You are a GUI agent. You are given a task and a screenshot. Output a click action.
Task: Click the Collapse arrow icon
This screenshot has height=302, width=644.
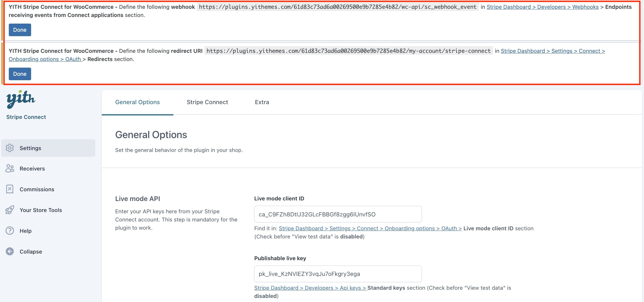(x=10, y=251)
